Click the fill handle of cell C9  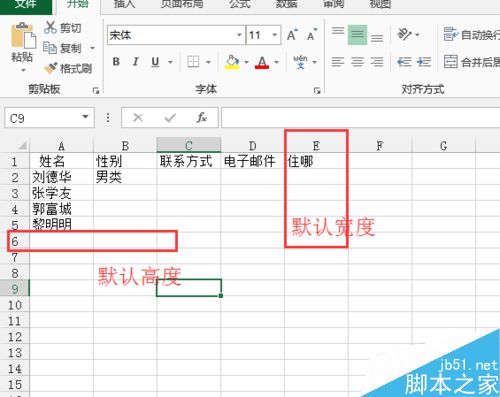221,296
